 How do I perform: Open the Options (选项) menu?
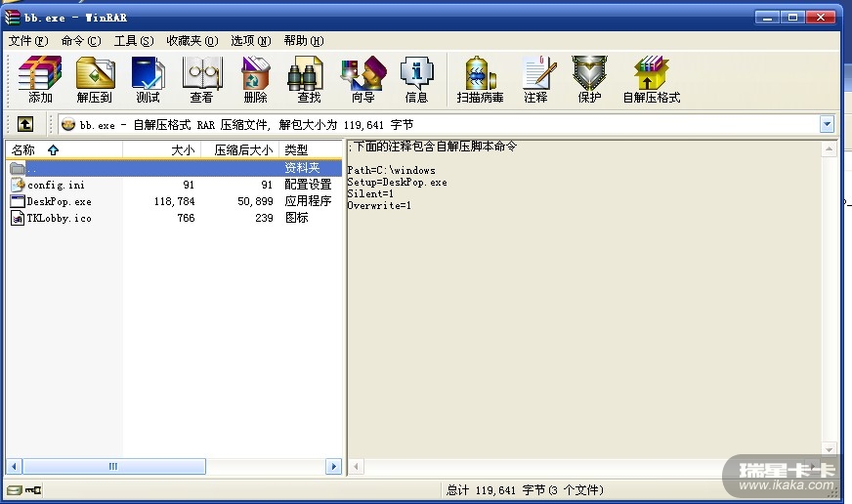[251, 41]
